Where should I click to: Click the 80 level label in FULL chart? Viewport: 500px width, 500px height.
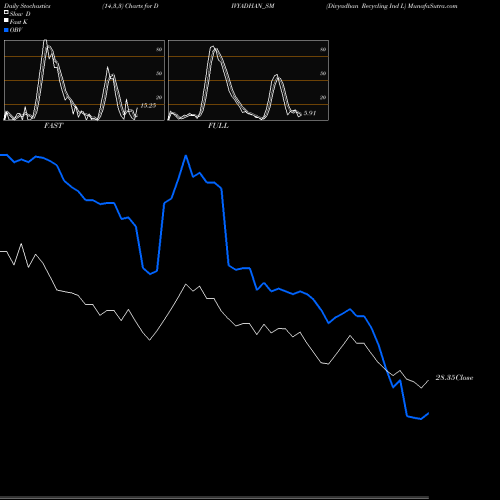(x=323, y=49)
